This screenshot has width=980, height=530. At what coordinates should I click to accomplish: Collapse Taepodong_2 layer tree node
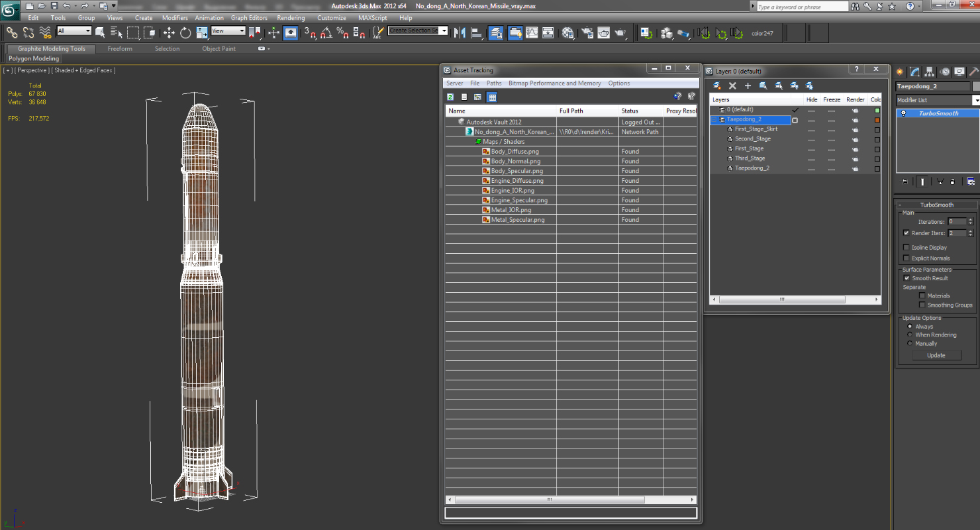(x=714, y=120)
